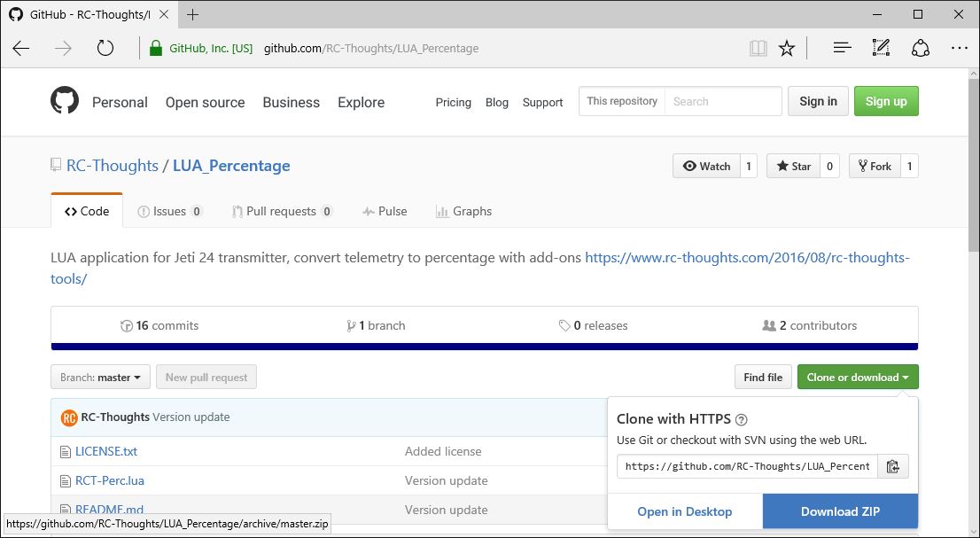This screenshot has width=980, height=538.
Task: Open the Branch: master dropdown
Action: click(101, 377)
